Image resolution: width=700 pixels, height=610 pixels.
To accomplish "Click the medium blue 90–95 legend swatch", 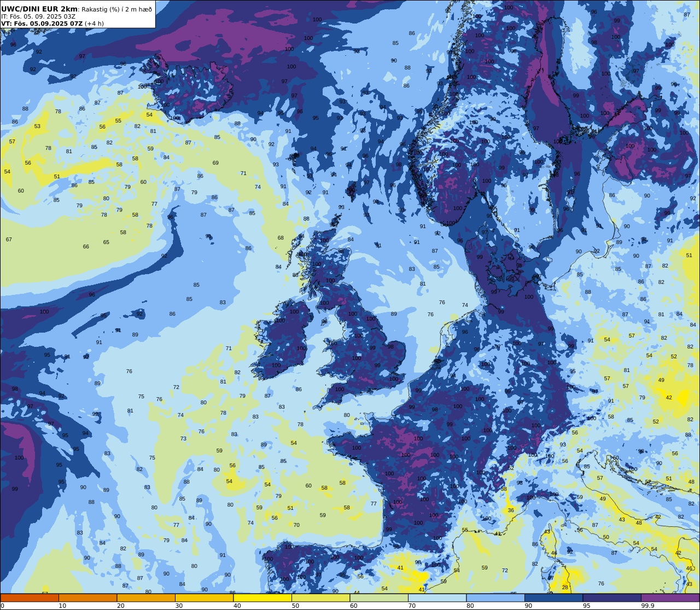I will click(x=553, y=598).
